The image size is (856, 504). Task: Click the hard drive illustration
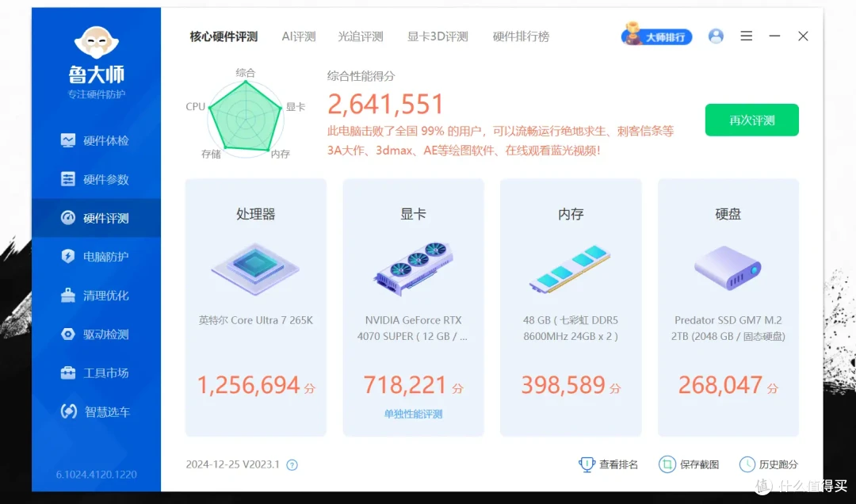pyautogui.click(x=728, y=268)
